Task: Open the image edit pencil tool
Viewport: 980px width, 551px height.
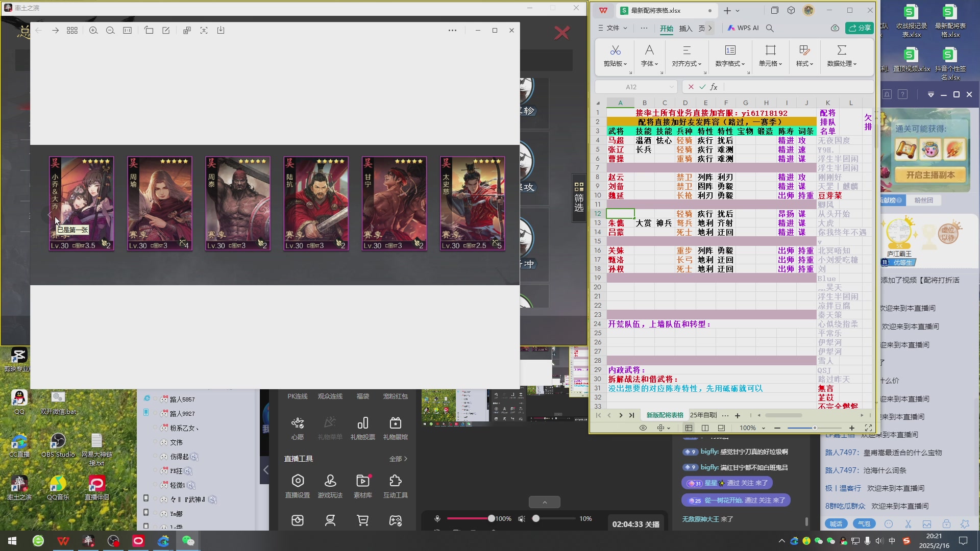Action: 166,31
